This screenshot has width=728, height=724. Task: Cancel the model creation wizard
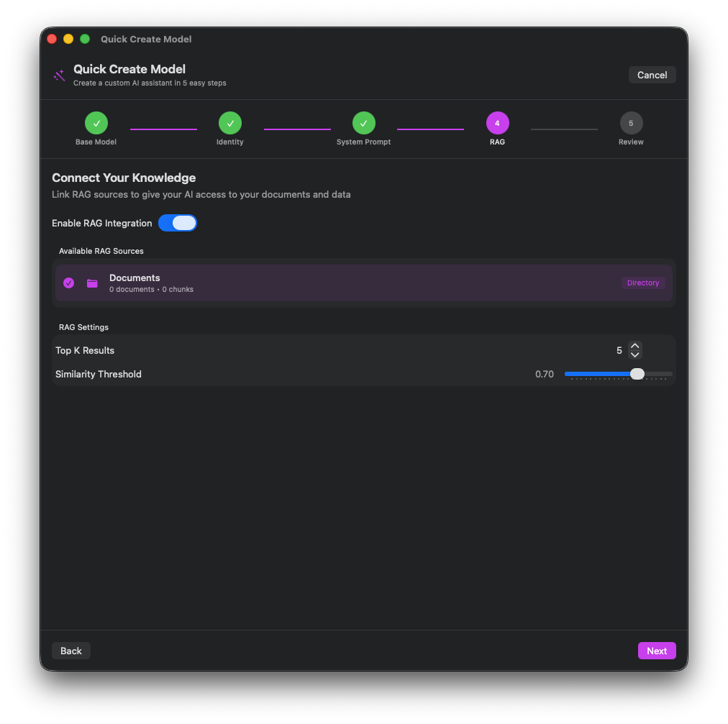click(652, 75)
